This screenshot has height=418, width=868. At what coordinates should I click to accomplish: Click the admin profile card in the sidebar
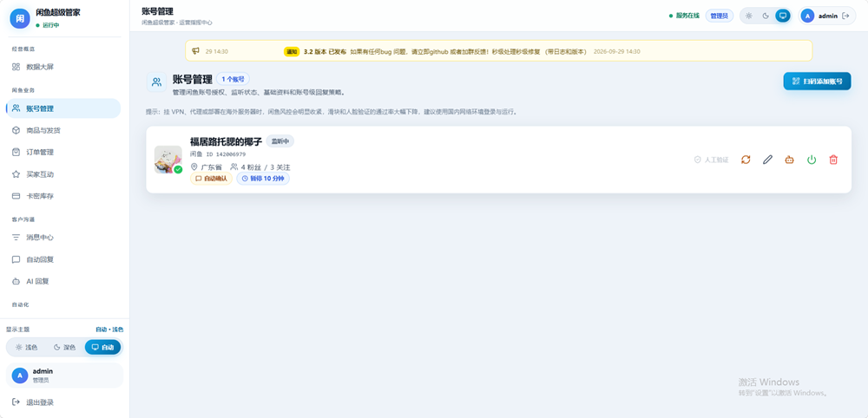click(64, 376)
